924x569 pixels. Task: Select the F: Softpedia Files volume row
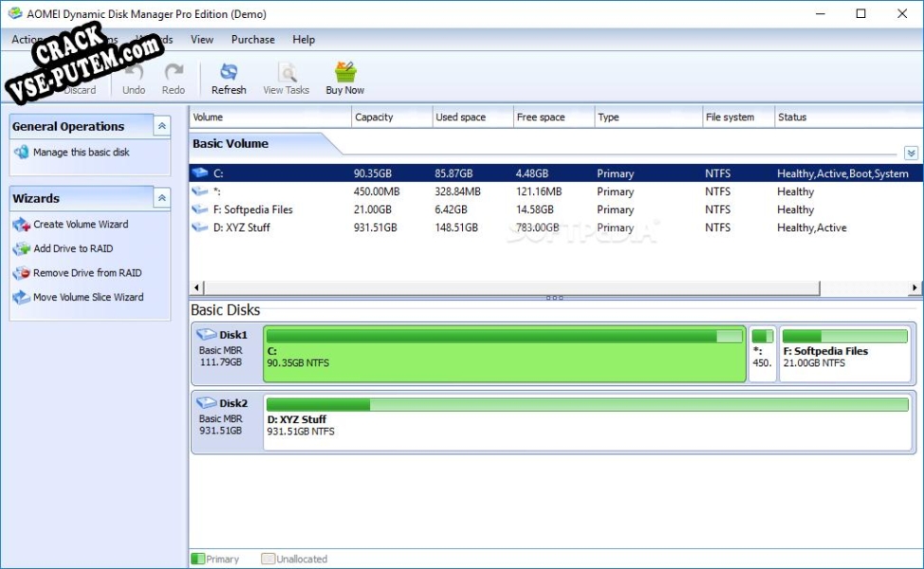point(556,209)
